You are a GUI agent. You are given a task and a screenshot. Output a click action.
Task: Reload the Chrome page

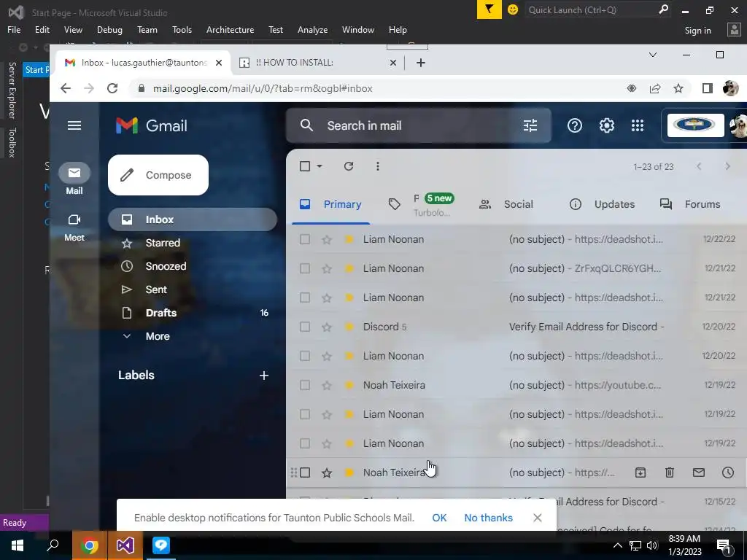pyautogui.click(x=112, y=88)
